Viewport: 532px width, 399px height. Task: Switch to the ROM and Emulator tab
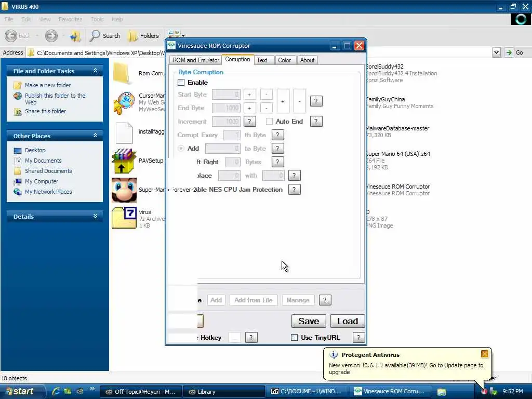point(196,60)
